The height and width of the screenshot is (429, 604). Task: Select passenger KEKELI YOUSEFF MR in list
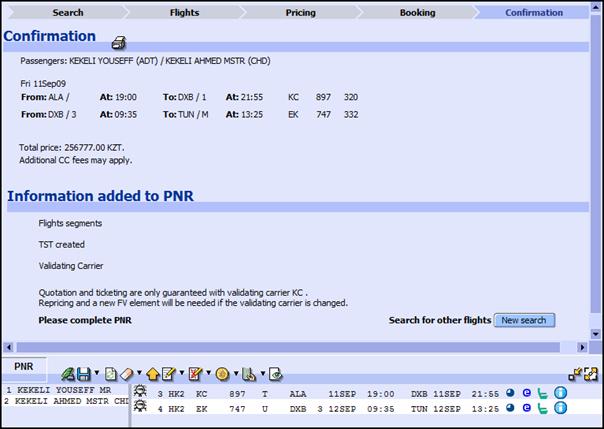pos(57,390)
